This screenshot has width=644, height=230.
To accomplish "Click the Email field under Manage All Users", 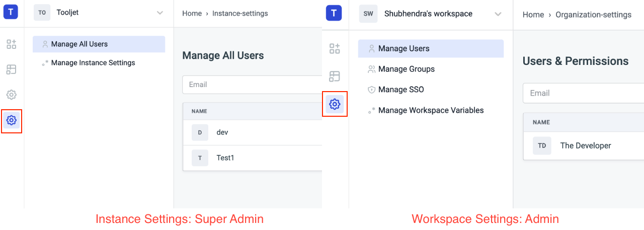I will (x=252, y=85).
